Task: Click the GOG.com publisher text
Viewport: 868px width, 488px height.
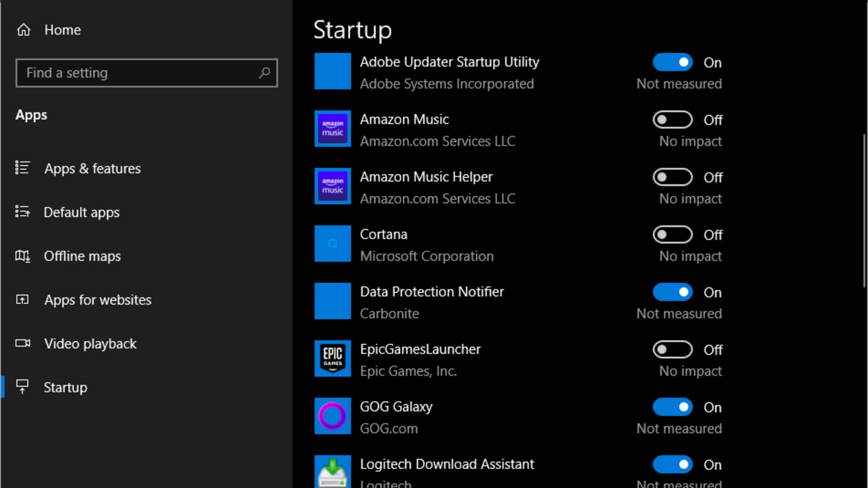Action: [389, 428]
